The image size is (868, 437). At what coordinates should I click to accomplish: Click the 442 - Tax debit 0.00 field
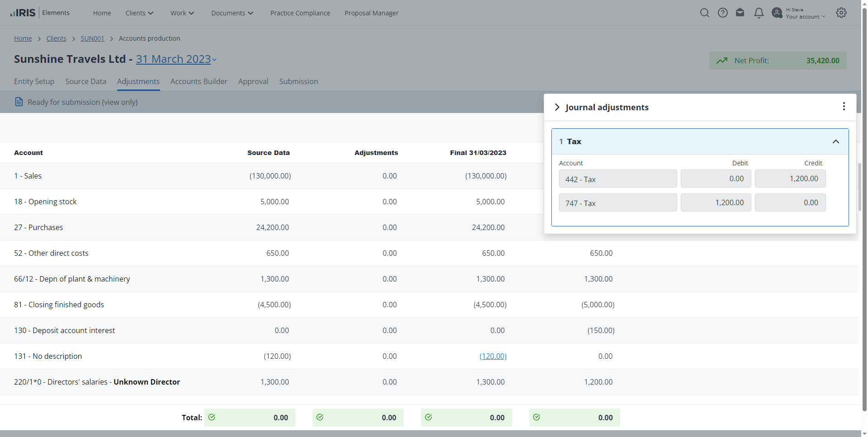[x=716, y=179]
